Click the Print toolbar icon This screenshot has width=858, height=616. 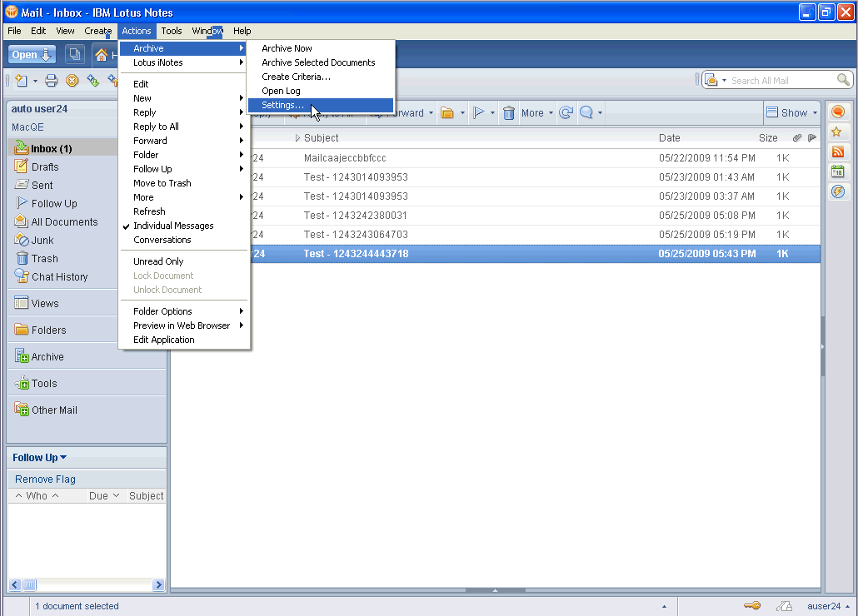pos(51,81)
